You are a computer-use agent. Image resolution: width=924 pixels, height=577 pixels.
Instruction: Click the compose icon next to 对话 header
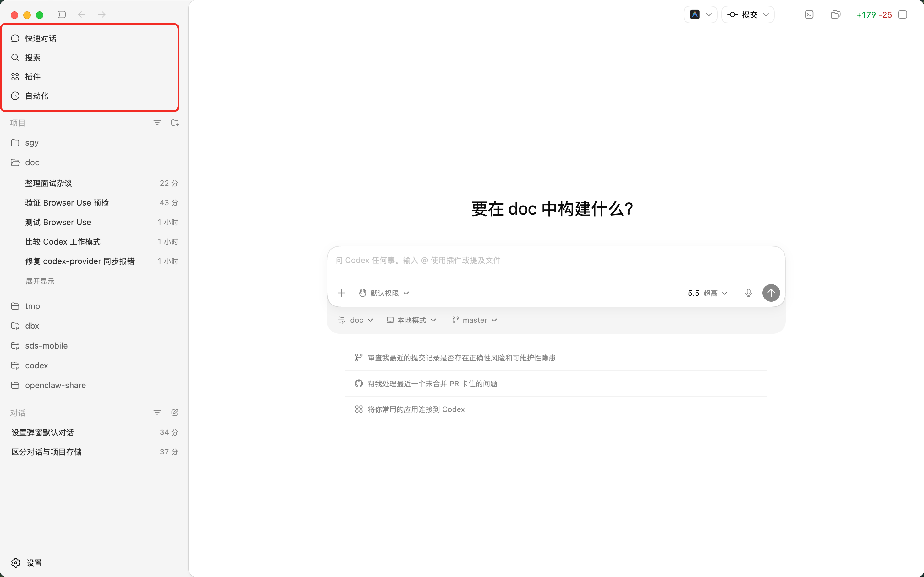[x=174, y=413]
